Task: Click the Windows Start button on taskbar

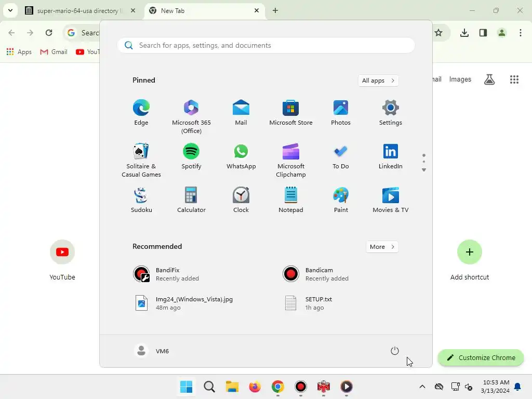Action: tap(187, 387)
